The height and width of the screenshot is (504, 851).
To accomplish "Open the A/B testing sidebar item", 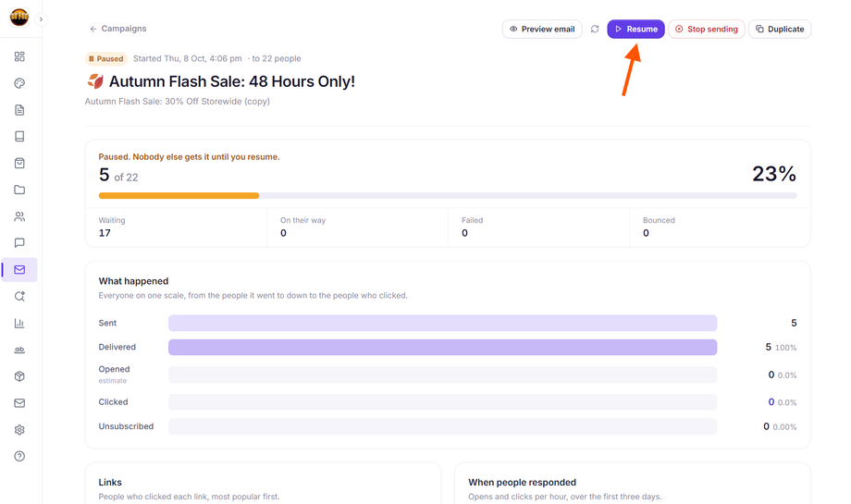I will pyautogui.click(x=19, y=350).
